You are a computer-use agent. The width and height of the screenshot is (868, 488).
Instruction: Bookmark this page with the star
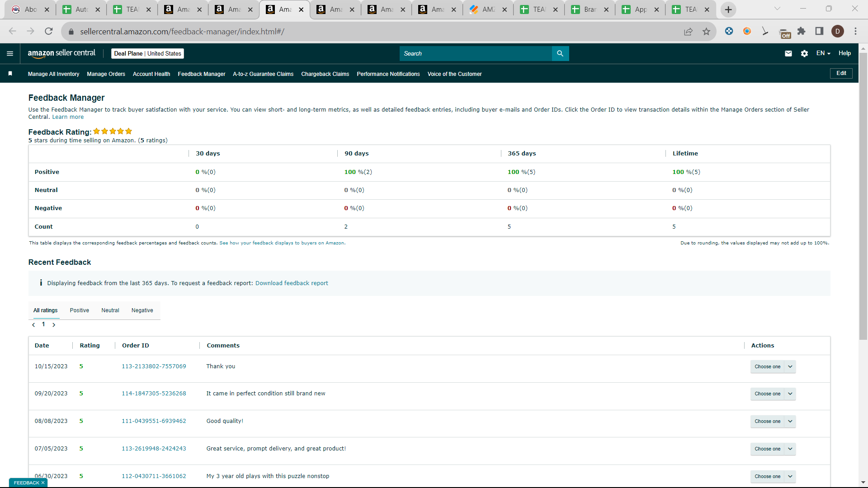tap(706, 31)
